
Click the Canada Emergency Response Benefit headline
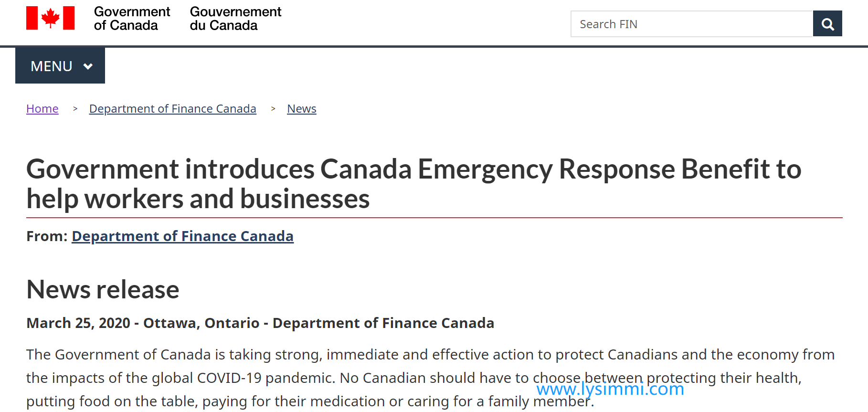[x=413, y=184]
